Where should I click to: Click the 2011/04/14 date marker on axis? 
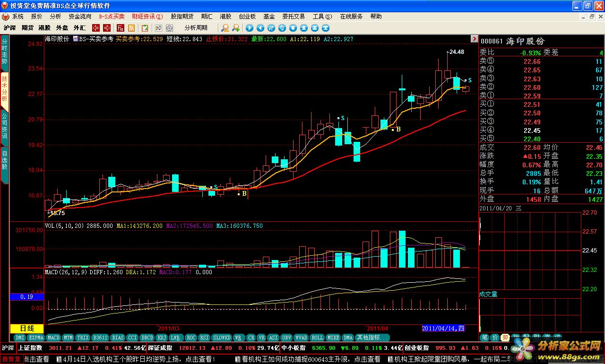(x=443, y=328)
